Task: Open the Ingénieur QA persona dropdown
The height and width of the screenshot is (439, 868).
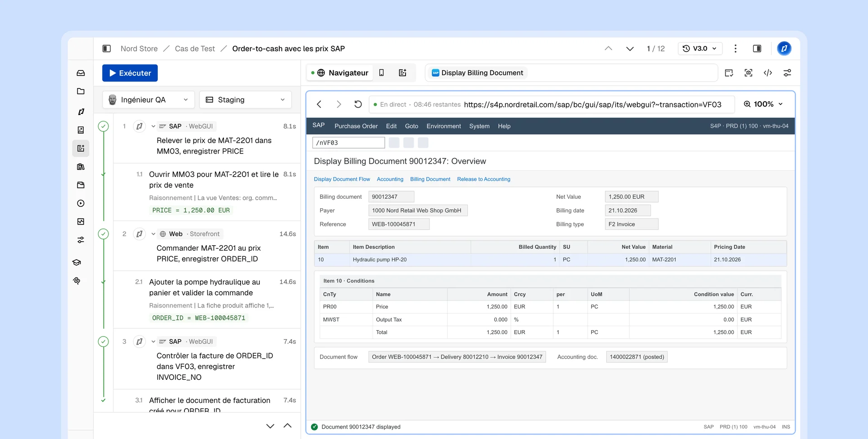Action: pyautogui.click(x=149, y=100)
